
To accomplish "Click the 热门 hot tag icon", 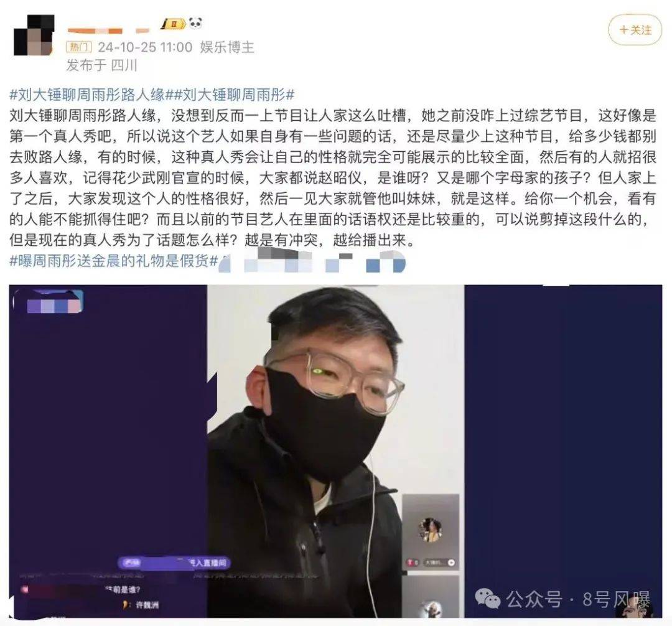I will coord(79,47).
